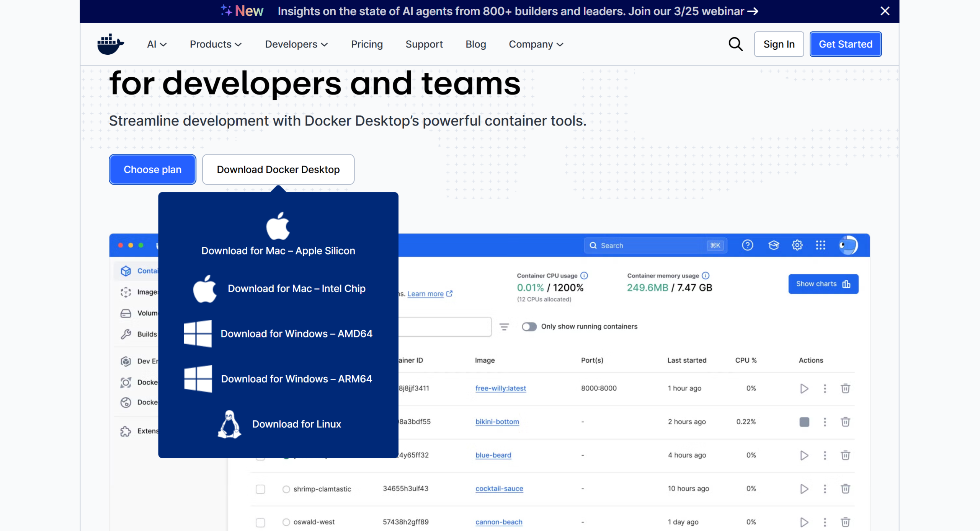This screenshot has width=980, height=531.
Task: Select Download for Mac – Apple Silicon
Action: click(278, 251)
